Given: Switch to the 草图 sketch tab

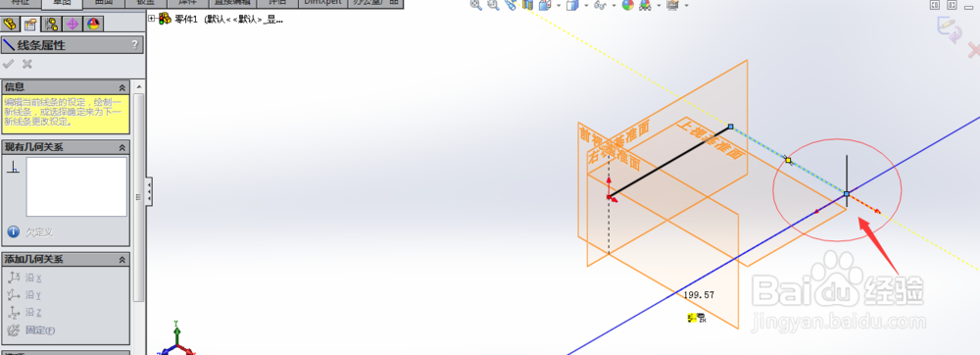Looking at the screenshot, I should click(62, 3).
